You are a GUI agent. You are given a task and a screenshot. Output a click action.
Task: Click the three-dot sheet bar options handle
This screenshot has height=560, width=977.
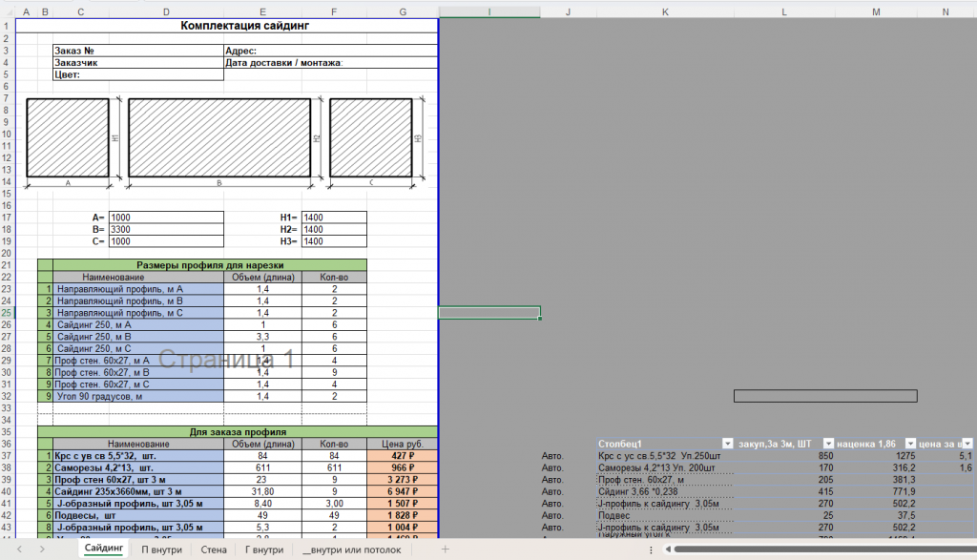651,550
